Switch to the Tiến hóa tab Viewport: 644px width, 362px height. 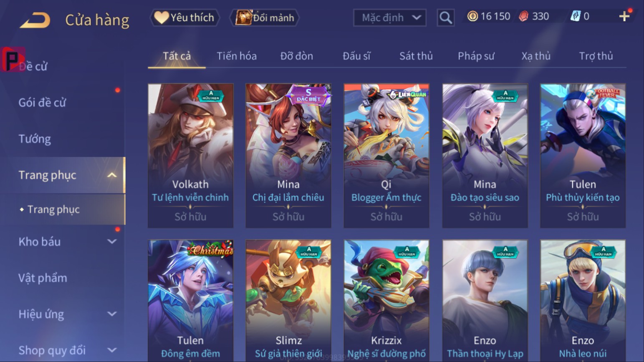coord(237,56)
